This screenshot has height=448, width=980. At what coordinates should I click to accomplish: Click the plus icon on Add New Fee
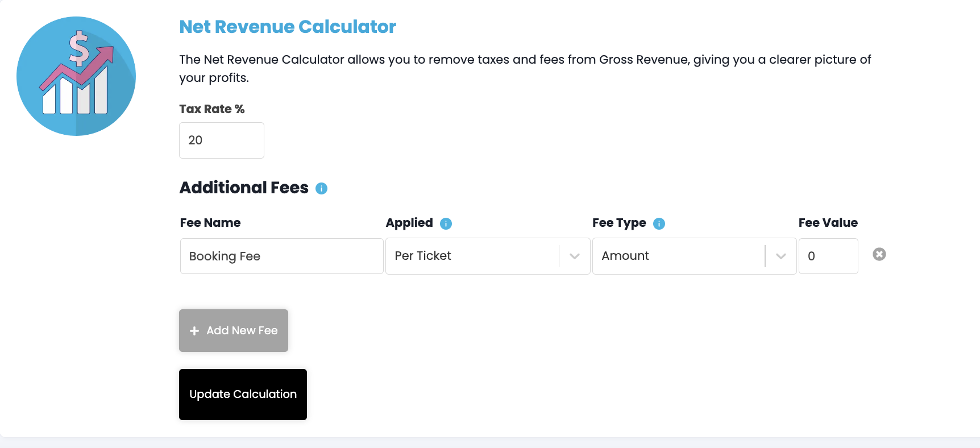pos(194,331)
